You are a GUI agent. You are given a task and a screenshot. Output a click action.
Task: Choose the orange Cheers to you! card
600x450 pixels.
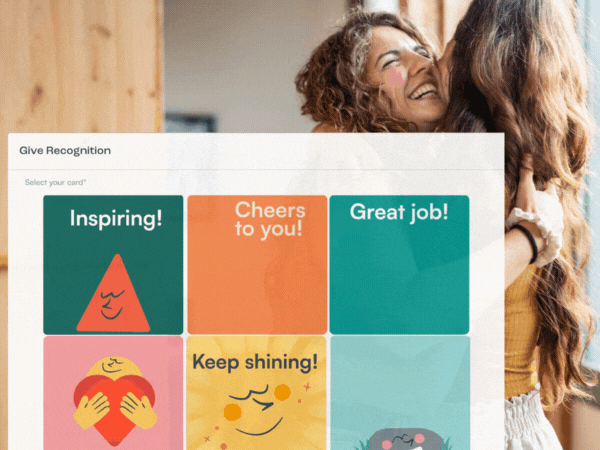257,265
